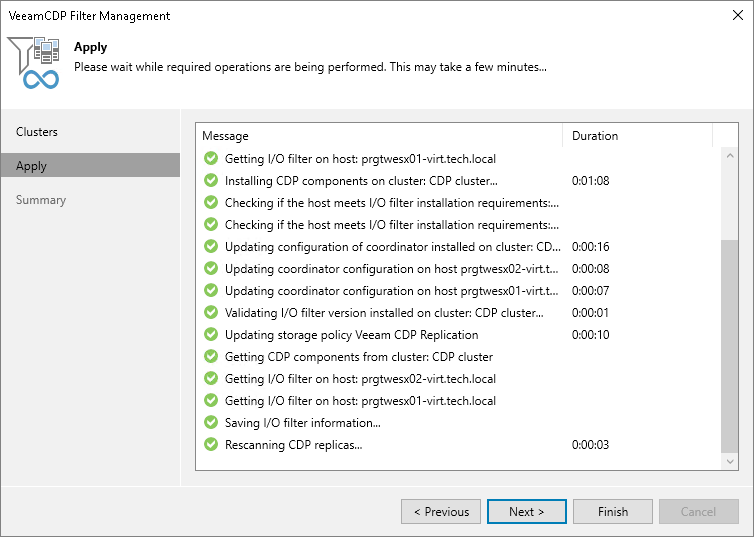
Task: Click the 'VeeamCDP Filter Management' window title
Action: pos(89,16)
